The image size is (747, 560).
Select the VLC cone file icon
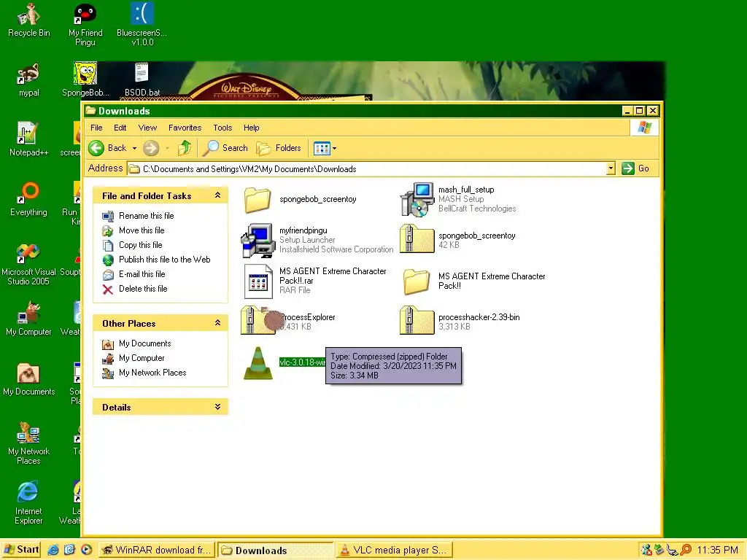pos(258,363)
